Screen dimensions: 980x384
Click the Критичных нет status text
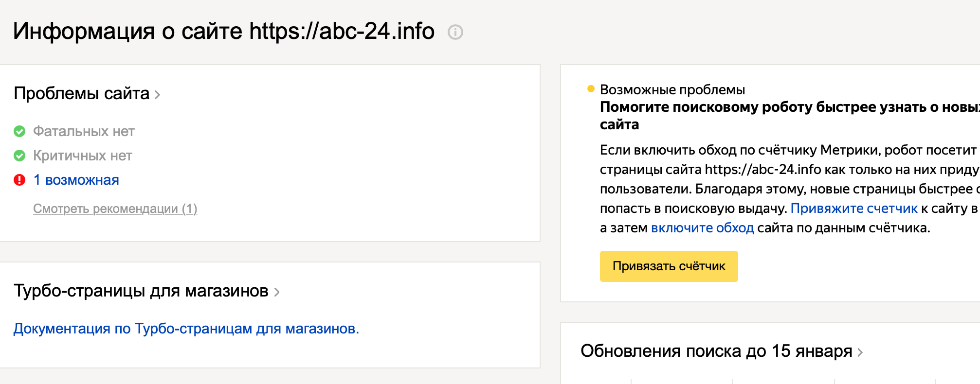pos(83,156)
